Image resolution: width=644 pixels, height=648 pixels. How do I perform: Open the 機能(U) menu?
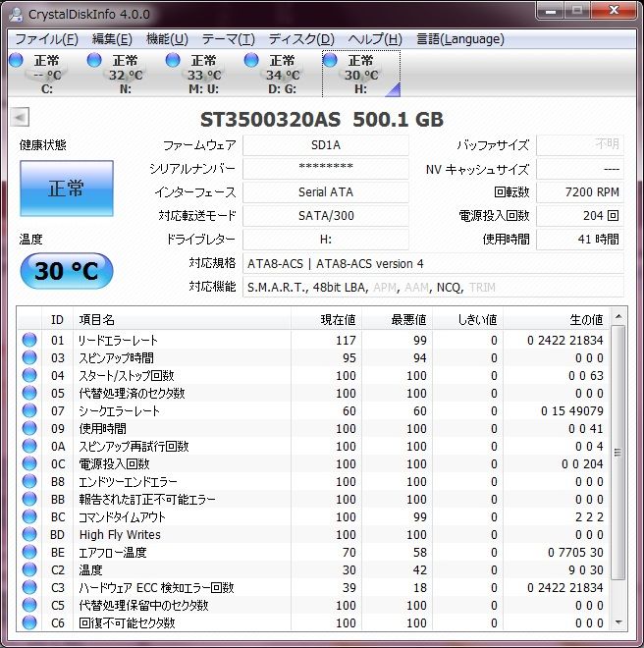(167, 39)
